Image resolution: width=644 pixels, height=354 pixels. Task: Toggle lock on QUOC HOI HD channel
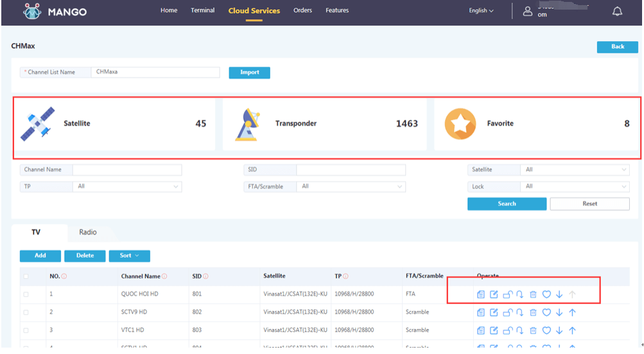(x=508, y=294)
